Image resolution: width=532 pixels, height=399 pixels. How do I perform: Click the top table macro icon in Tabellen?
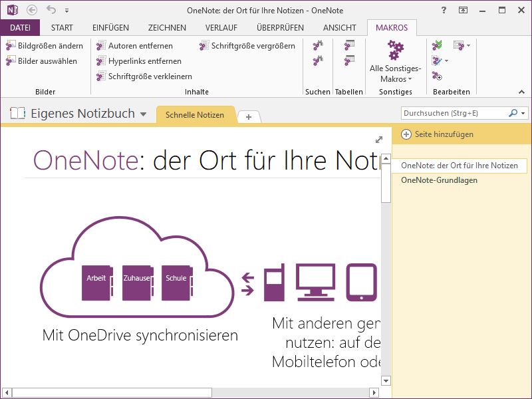(x=349, y=45)
